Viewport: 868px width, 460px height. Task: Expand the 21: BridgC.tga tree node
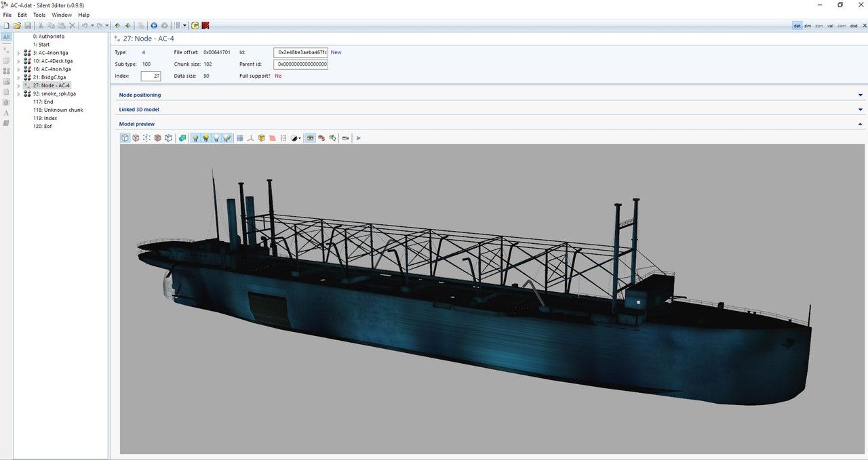pos(18,77)
